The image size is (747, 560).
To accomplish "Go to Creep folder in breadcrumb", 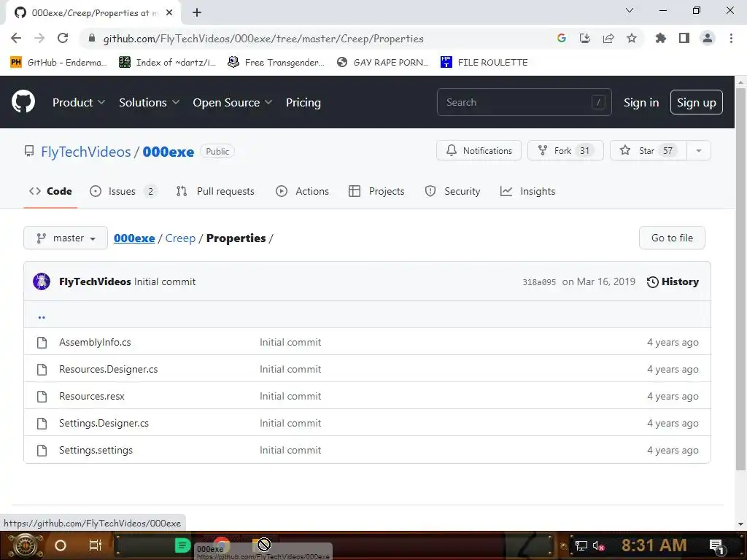I will (x=180, y=238).
